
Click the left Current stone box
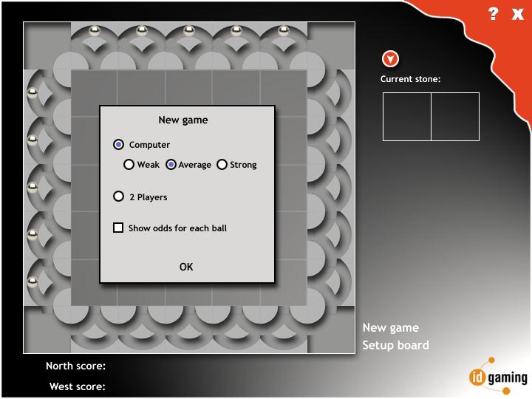[x=407, y=117]
